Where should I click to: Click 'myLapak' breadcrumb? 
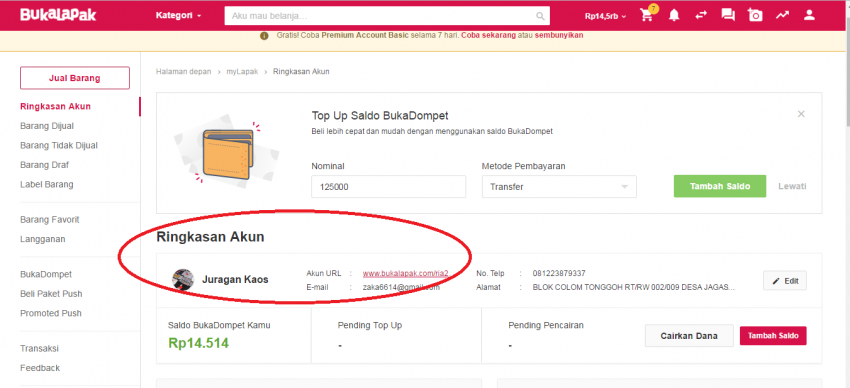pos(242,72)
